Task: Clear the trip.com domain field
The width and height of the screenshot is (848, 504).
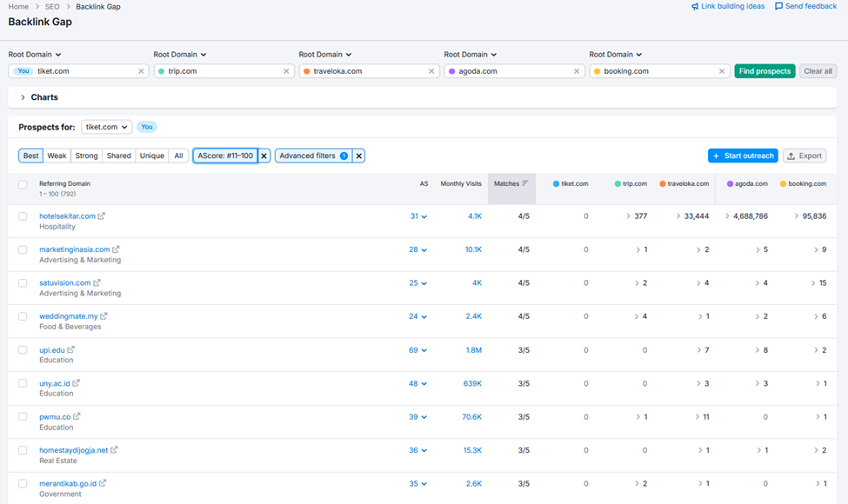Action: click(286, 71)
